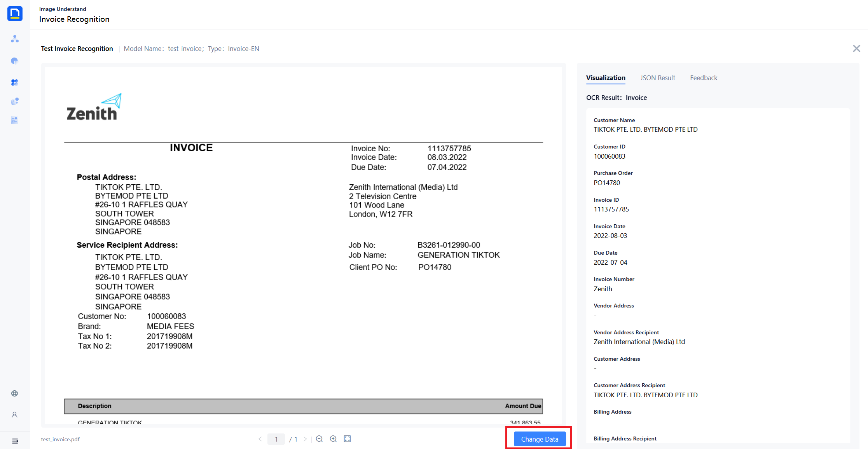Click the fit-to-screen icon
Screen dimensions: 868x449
click(x=348, y=439)
